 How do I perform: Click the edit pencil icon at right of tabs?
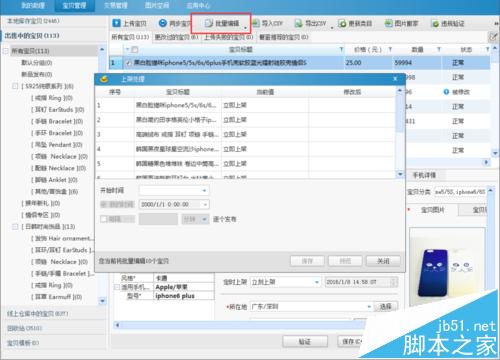(493, 37)
